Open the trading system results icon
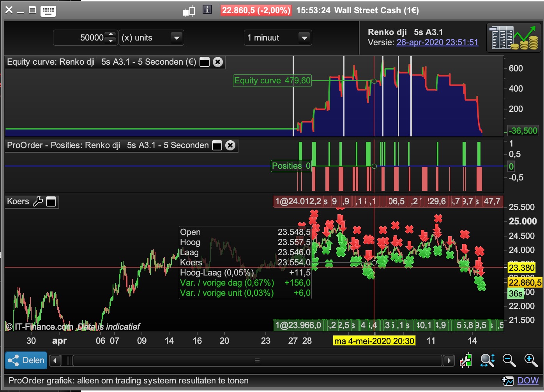The width and height of the screenshot is (544, 392). pyautogui.click(x=514, y=37)
